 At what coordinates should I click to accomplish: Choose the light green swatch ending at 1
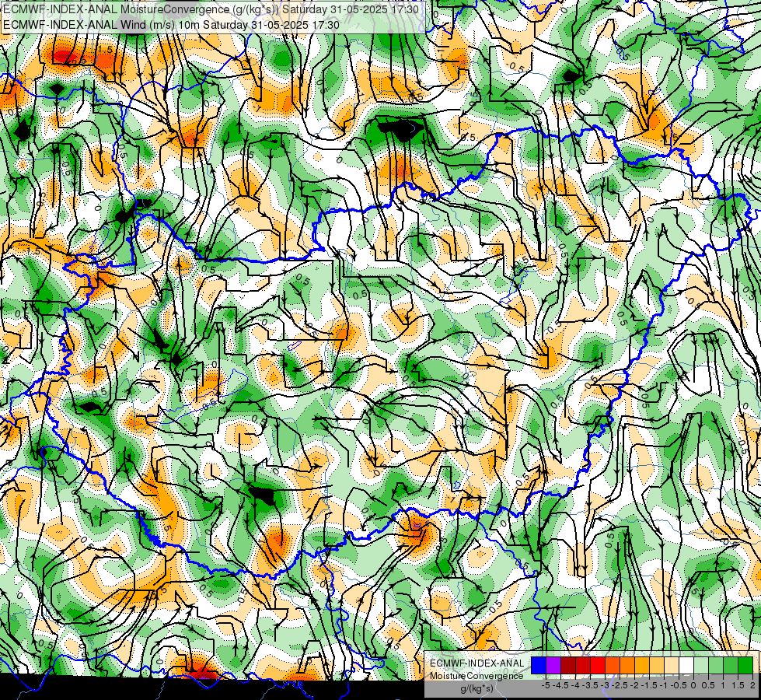[x=716, y=665]
